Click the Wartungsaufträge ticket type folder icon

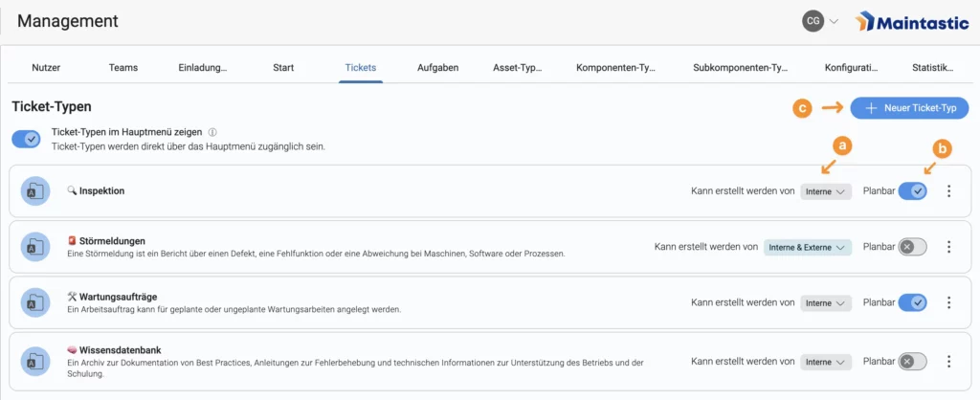(35, 303)
